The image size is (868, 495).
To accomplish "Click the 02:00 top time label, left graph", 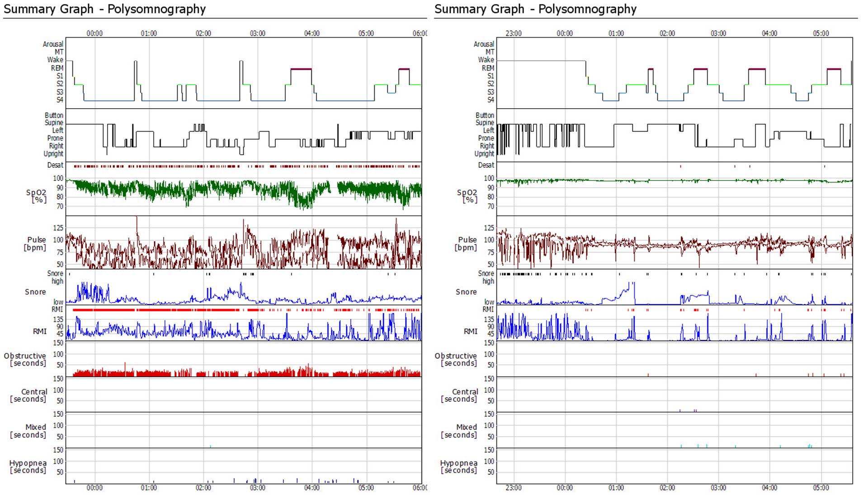I will point(203,33).
